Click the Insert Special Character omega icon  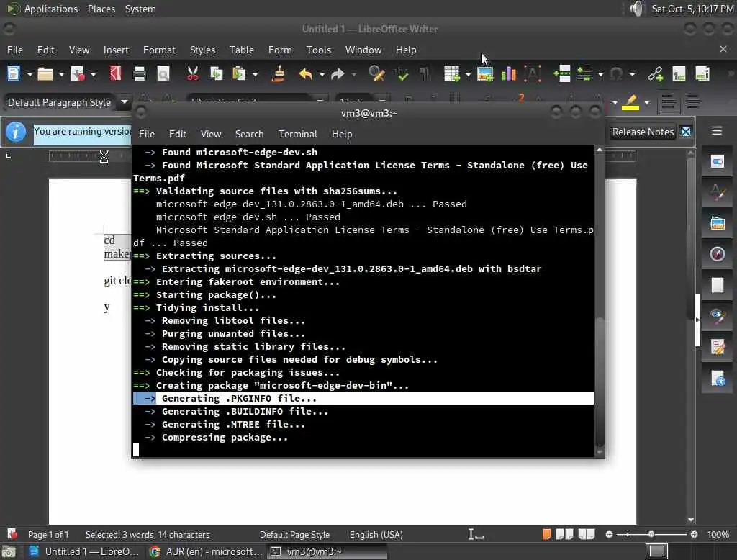tap(616, 74)
